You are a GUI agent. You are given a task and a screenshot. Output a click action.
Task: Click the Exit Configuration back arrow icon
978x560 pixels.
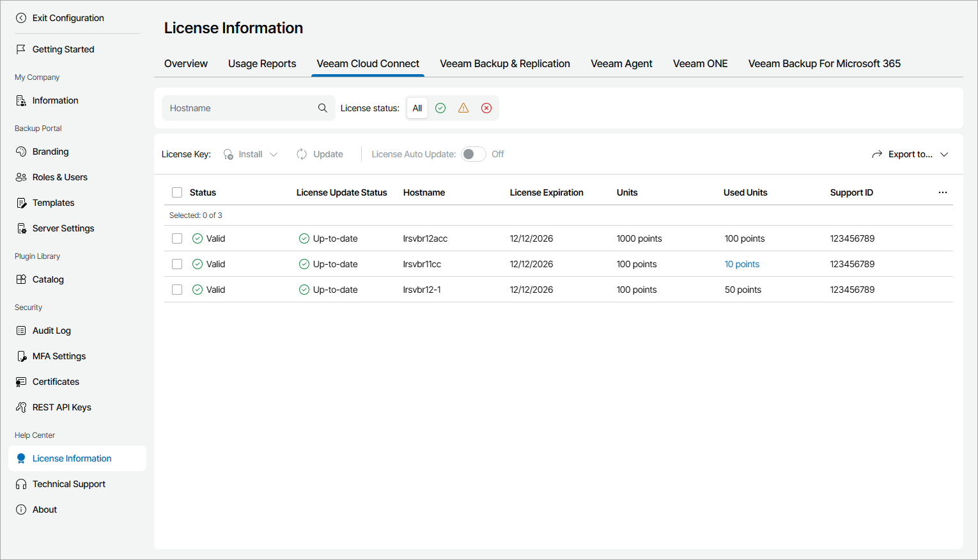(x=21, y=18)
